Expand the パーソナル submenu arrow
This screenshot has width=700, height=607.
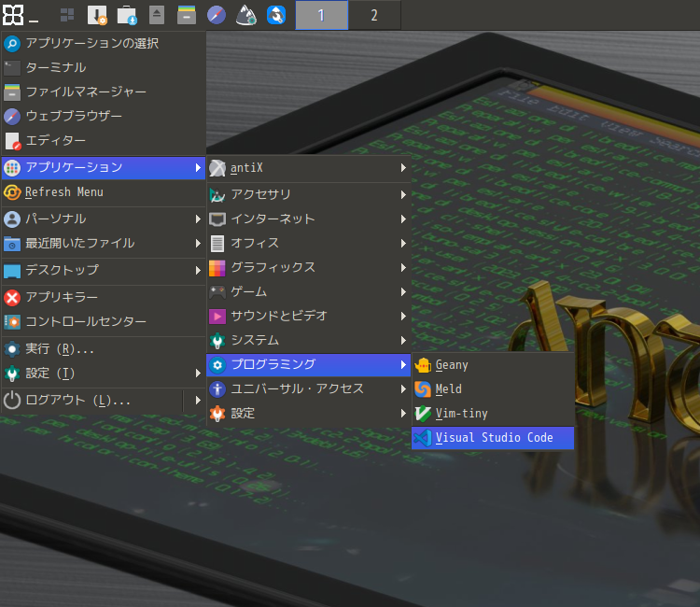coord(198,219)
